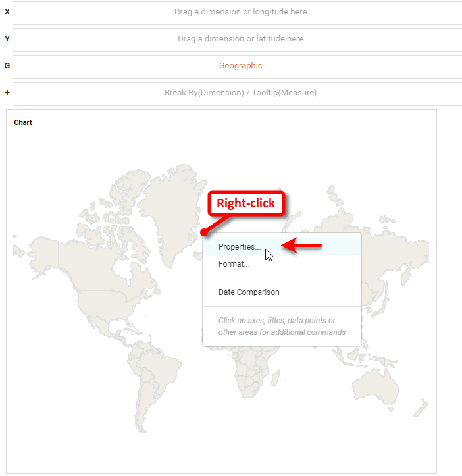Click the Break By(Dimension) / Tooltip(Measure) field

point(240,93)
